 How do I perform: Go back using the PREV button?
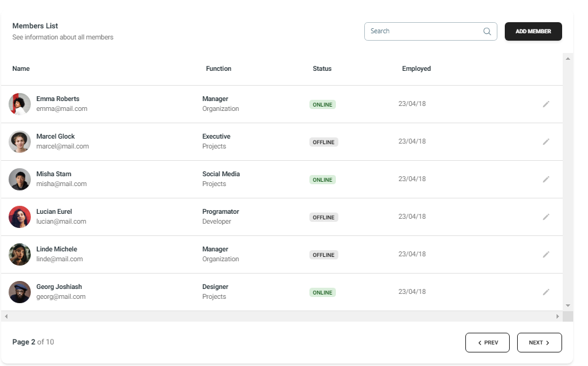pyautogui.click(x=487, y=343)
